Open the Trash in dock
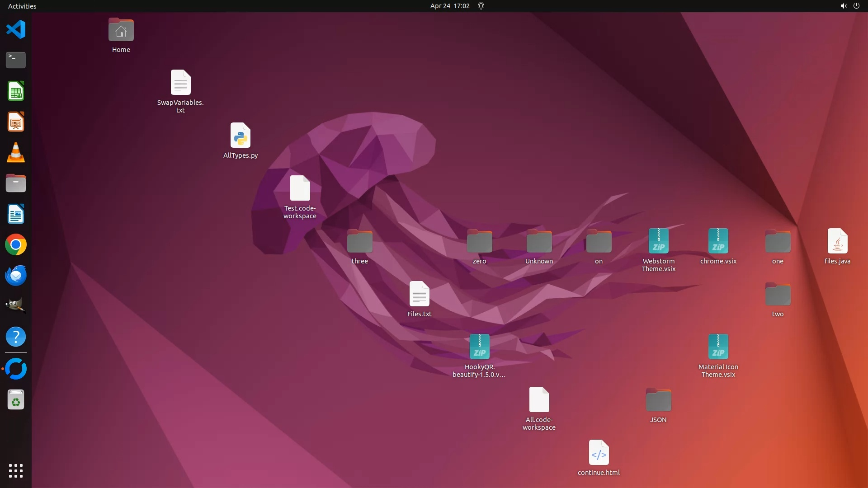This screenshot has width=868, height=488. [16, 400]
